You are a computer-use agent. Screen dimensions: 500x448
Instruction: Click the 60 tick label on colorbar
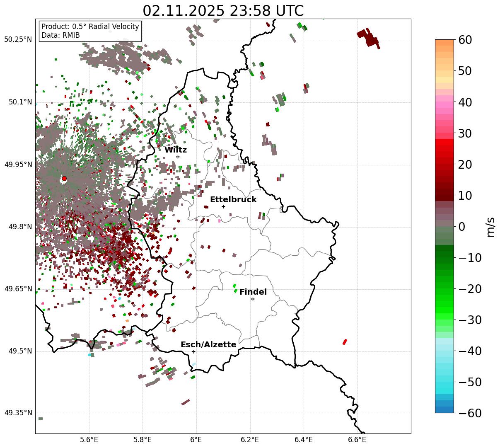point(465,40)
